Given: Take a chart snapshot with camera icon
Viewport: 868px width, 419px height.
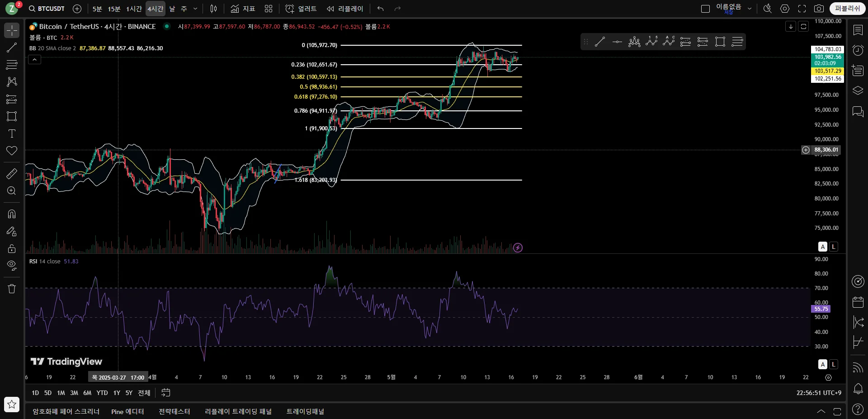Looking at the screenshot, I should (x=819, y=9).
